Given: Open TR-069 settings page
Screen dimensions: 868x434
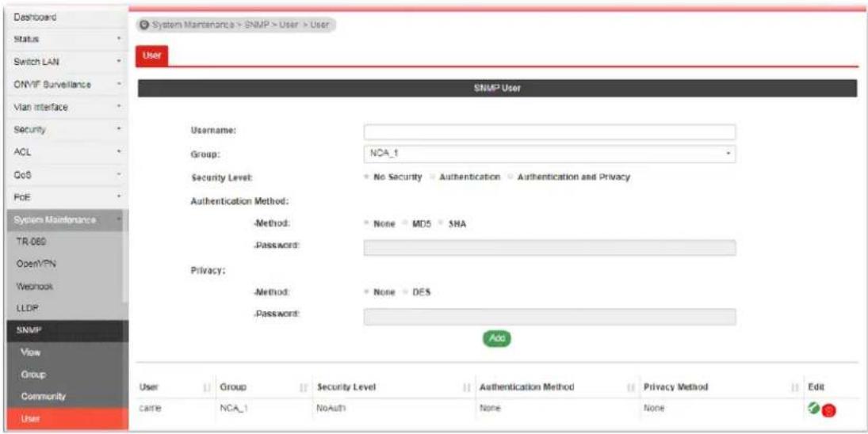Looking at the screenshot, I should [65, 242].
